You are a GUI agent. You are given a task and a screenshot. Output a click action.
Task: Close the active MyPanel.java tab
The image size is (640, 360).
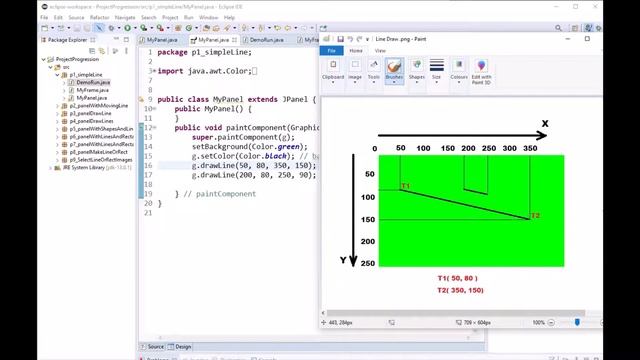pos(234,40)
